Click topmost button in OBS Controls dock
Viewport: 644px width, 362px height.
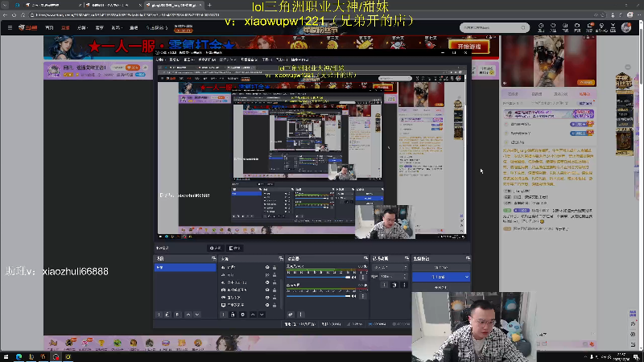pos(440,268)
